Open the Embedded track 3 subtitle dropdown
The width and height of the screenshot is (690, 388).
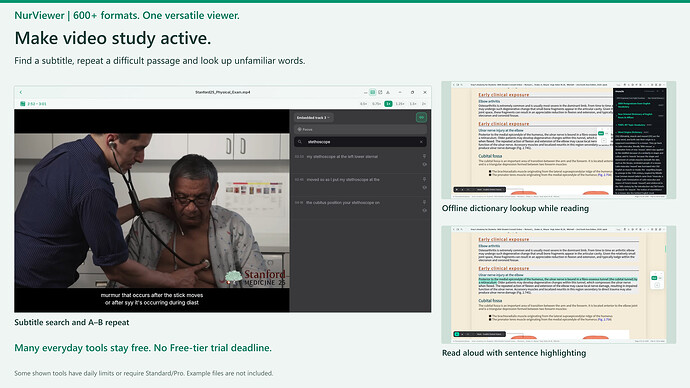click(314, 118)
